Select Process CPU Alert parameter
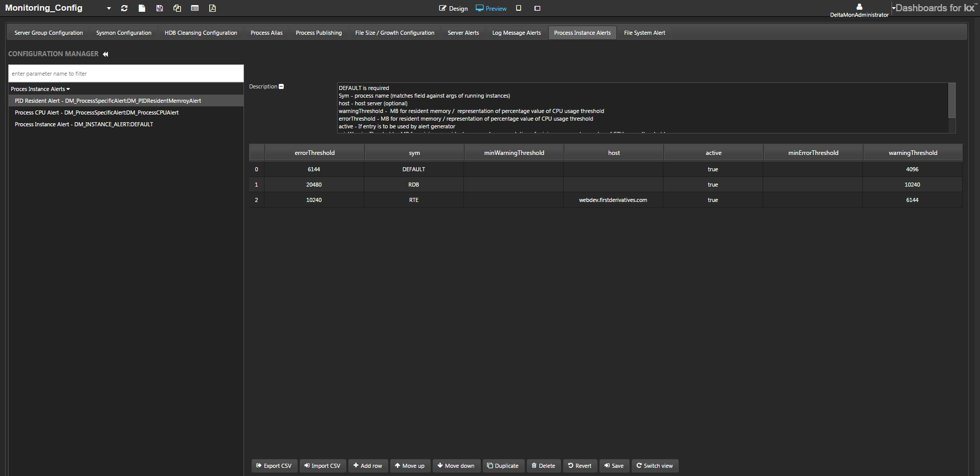This screenshot has width=980, height=476. point(126,112)
